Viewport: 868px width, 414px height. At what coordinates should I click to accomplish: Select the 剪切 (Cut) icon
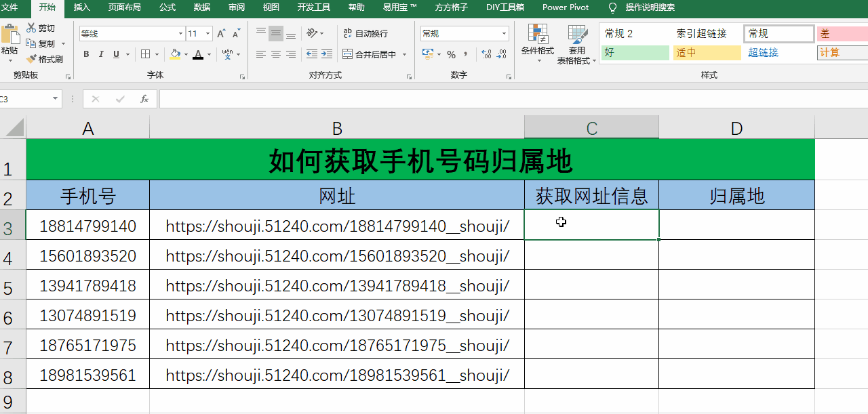(31, 27)
